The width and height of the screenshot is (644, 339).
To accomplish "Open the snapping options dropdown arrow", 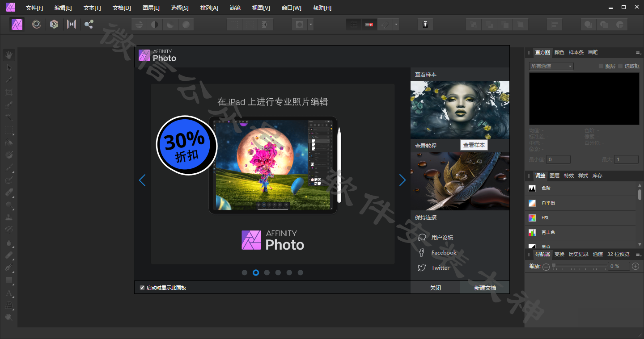I will click(x=396, y=25).
